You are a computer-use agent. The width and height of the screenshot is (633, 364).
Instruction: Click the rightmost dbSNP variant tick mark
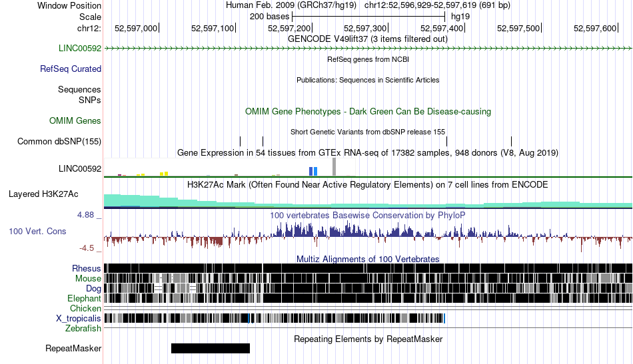512,141
